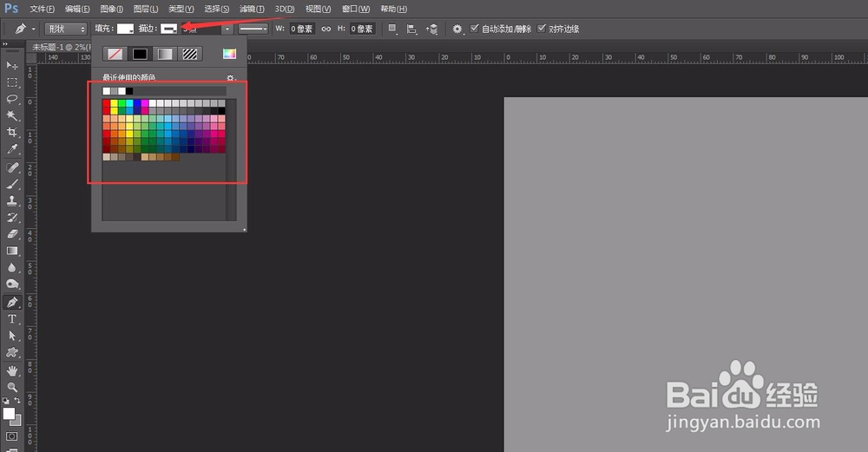Select the Gradient tool
868x452 pixels.
click(x=11, y=251)
